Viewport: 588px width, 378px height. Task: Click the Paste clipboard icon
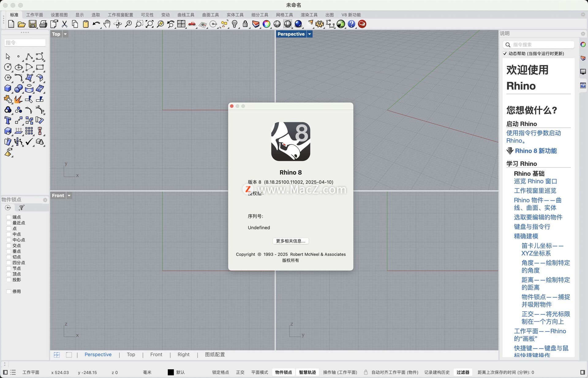coord(86,24)
